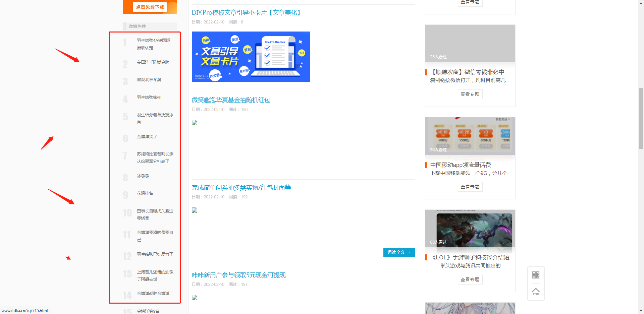
Task: Open article 咔咔新用户参与领取5元现金可提现
Action: (x=238, y=275)
